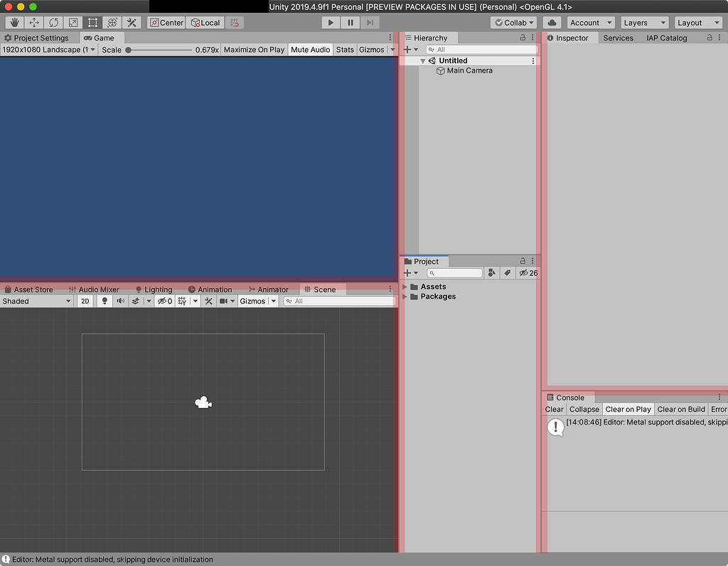
Task: Enable Collapse in the Console
Action: coord(584,409)
